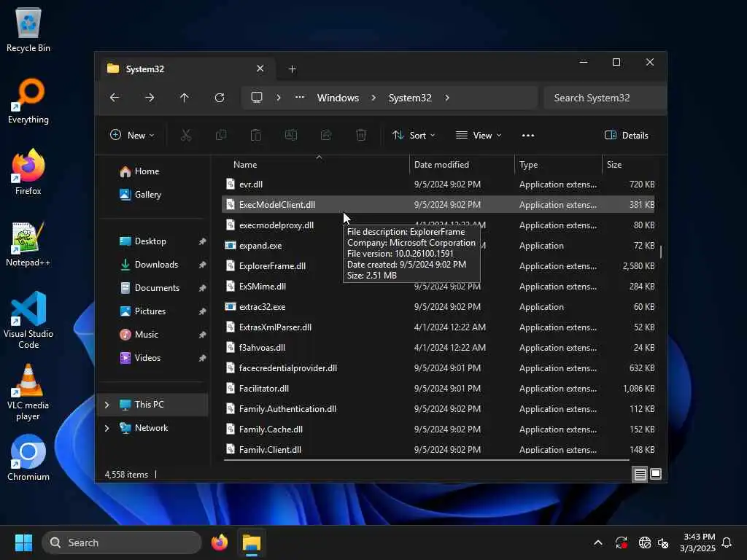Viewport: 747px width, 560px height.
Task: Expand chevron after Windows breadcrumb
Action: coord(373,98)
